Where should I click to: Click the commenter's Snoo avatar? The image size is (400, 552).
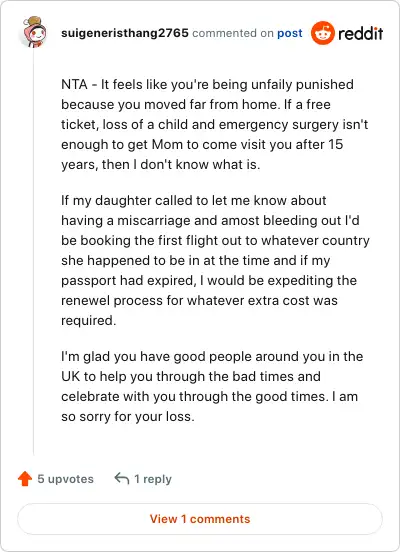pyautogui.click(x=34, y=32)
